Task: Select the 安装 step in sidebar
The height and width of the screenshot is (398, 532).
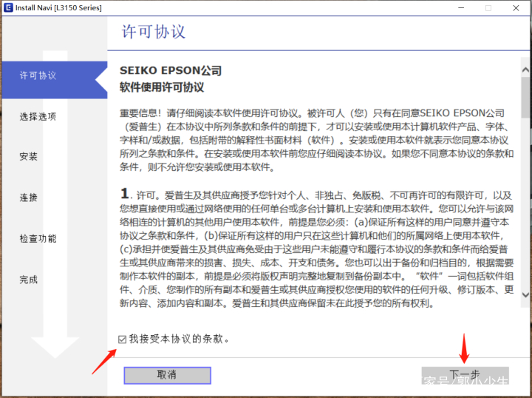Action: (29, 157)
